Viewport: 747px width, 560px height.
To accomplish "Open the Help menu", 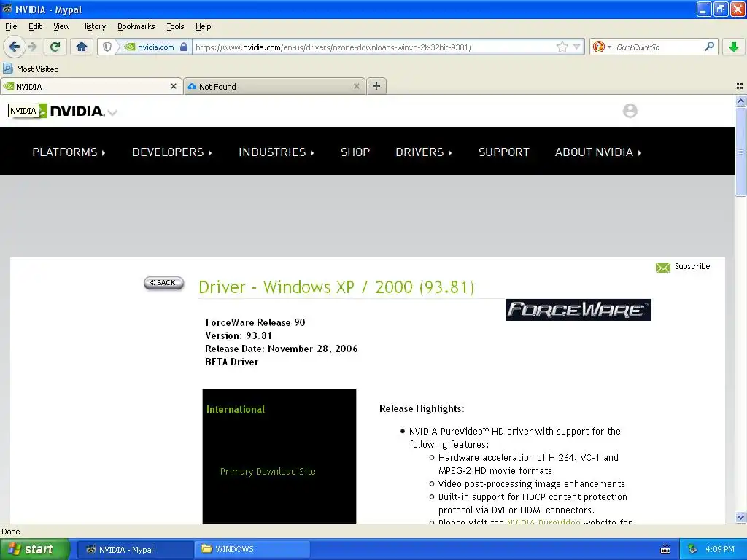I will coord(204,26).
